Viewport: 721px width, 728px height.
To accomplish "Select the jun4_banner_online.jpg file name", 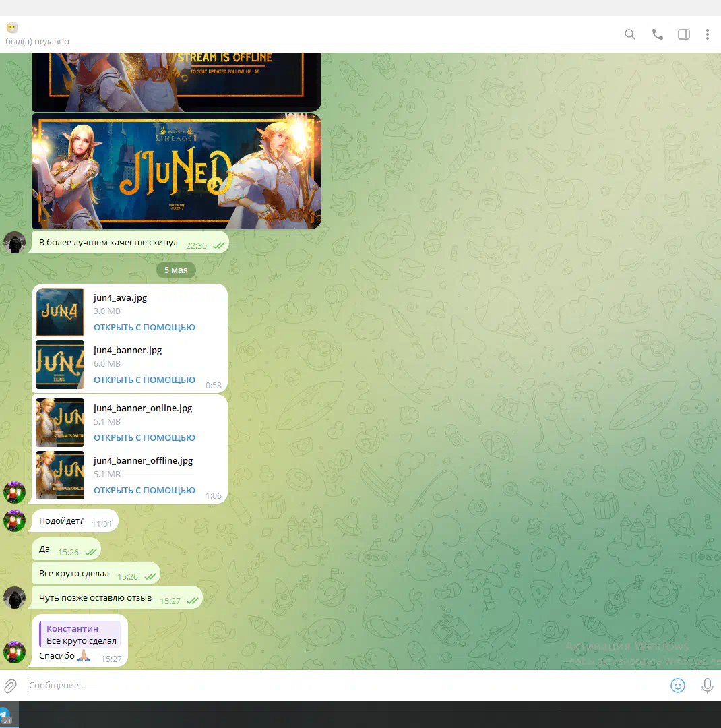I will (143, 408).
